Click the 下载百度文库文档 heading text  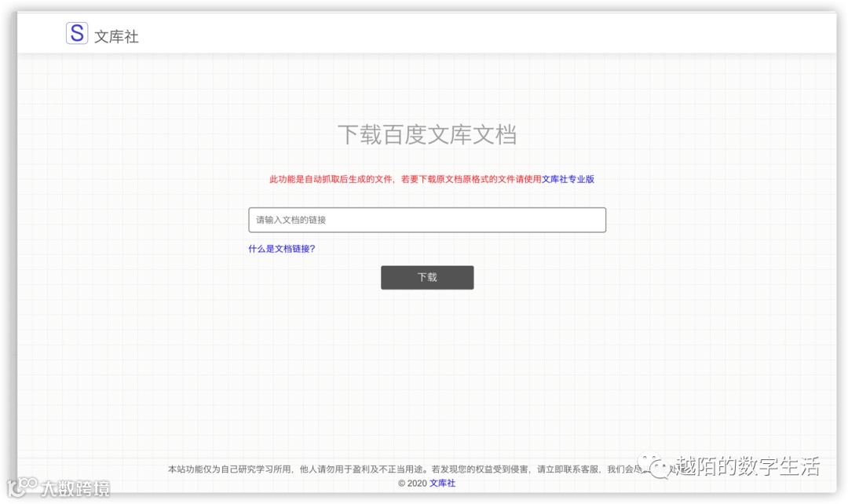point(426,135)
